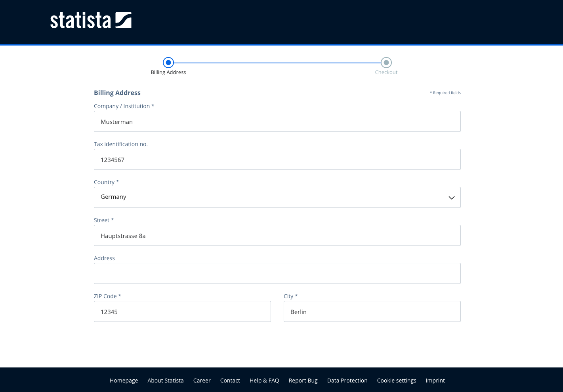Viewport: 563px width, 392px height.
Task: Select the Billing Address step circle
Action: tap(168, 63)
